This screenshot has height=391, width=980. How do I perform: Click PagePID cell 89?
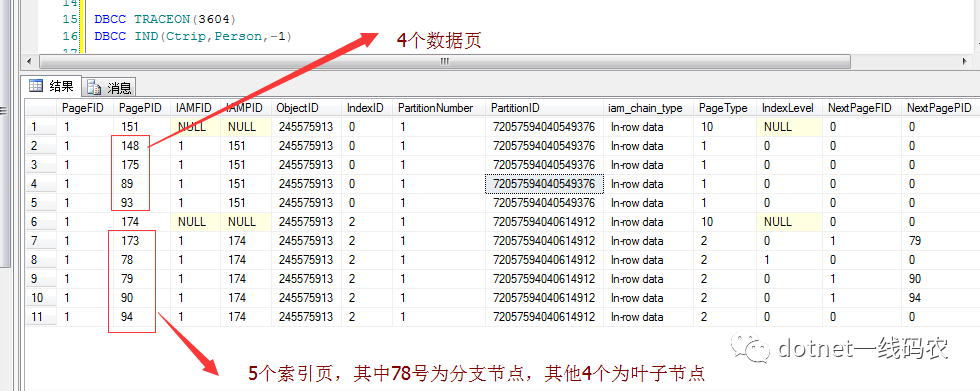[x=141, y=184]
